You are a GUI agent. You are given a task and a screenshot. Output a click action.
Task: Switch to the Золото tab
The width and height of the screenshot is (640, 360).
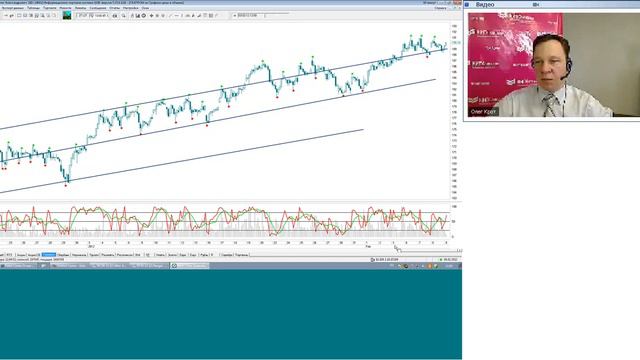pyautogui.click(x=172, y=255)
